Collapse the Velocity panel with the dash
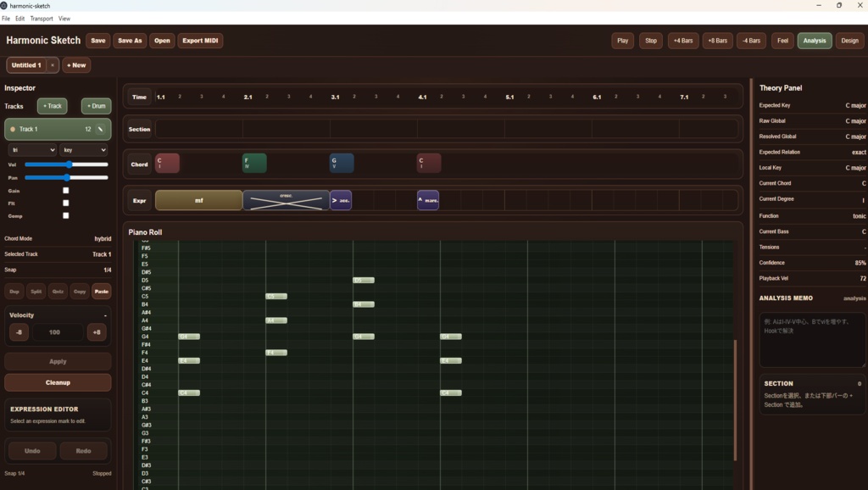This screenshot has width=868, height=490. click(105, 315)
